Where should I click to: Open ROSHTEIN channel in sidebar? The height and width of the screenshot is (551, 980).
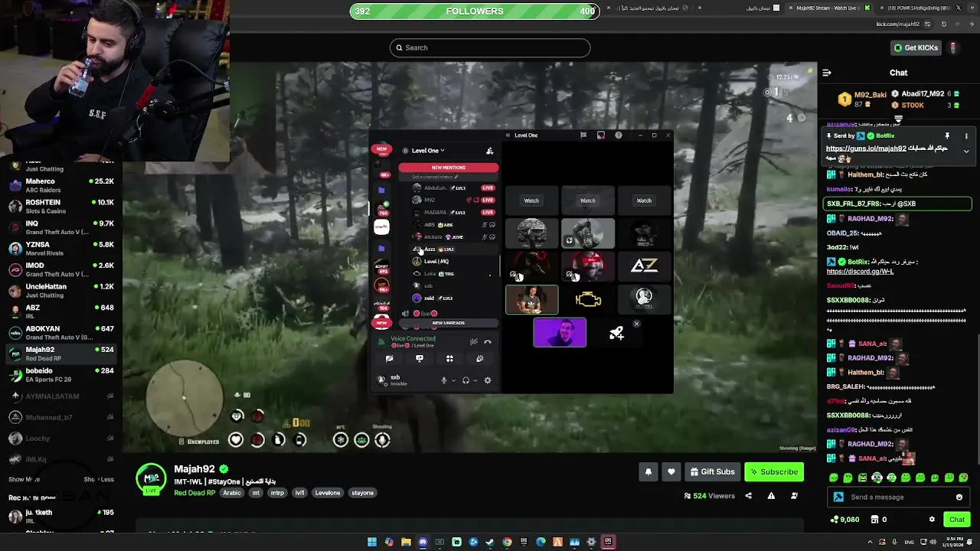pyautogui.click(x=61, y=206)
